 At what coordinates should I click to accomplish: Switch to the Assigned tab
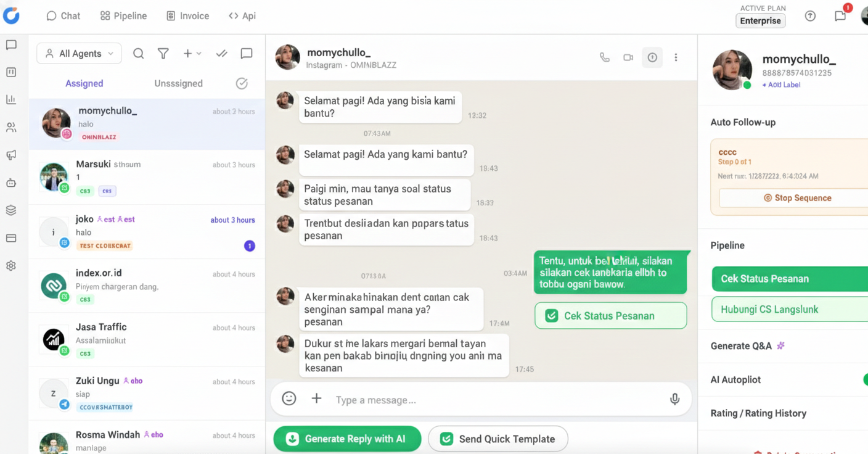[84, 83]
